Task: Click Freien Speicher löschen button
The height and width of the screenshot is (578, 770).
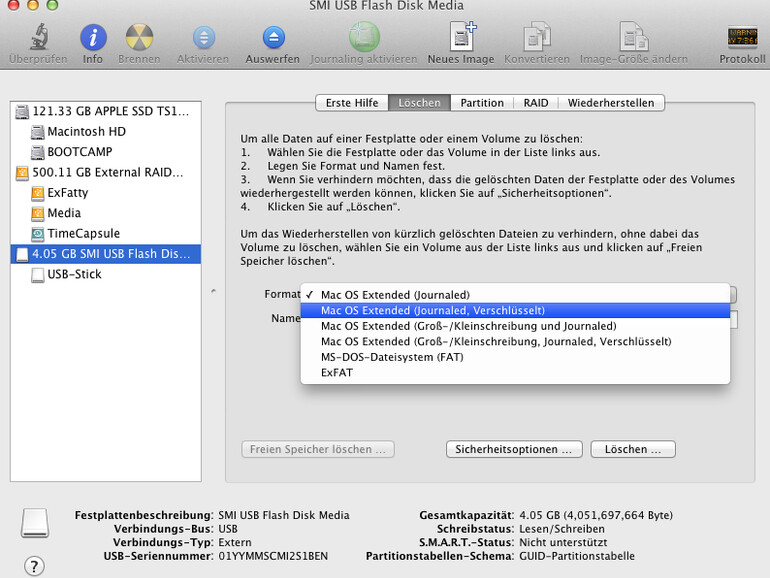Action: (318, 449)
